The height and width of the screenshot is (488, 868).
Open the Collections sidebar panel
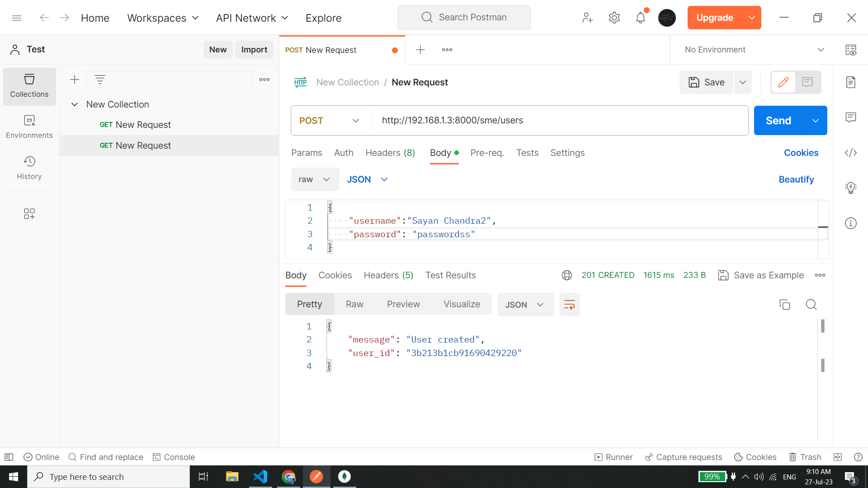click(29, 86)
